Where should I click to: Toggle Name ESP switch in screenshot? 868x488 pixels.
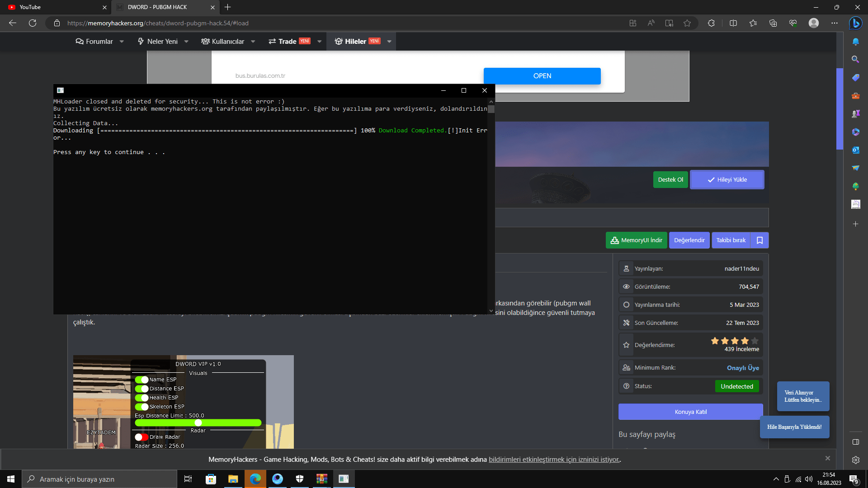(142, 380)
